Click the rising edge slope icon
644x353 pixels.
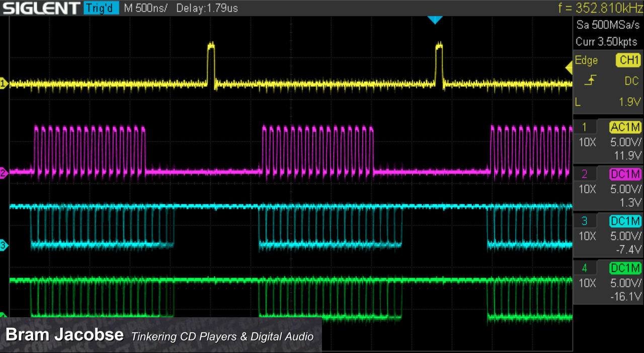point(591,81)
